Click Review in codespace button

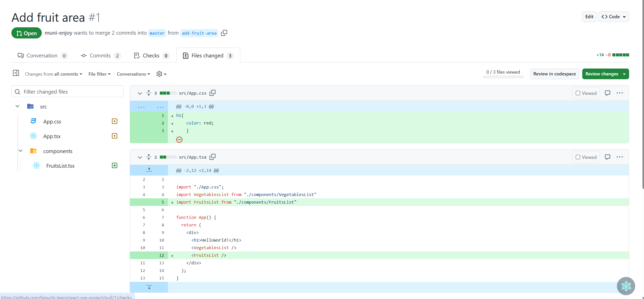click(554, 74)
